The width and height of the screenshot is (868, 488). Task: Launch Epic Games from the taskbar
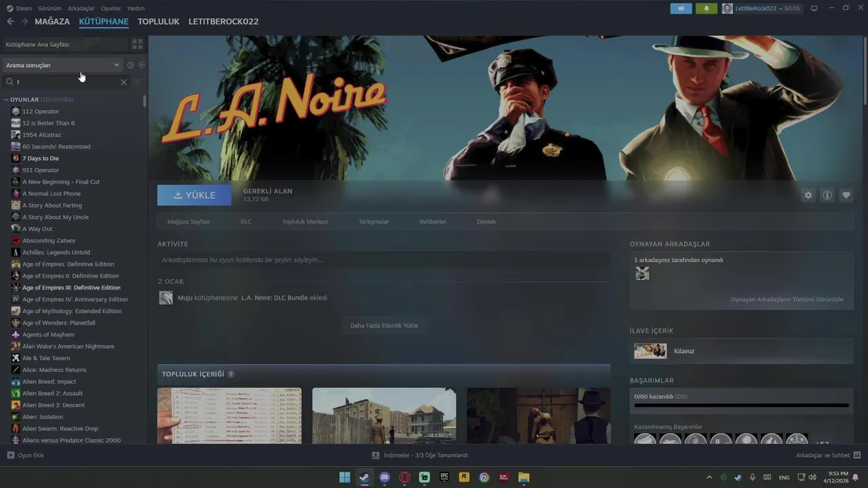click(444, 477)
